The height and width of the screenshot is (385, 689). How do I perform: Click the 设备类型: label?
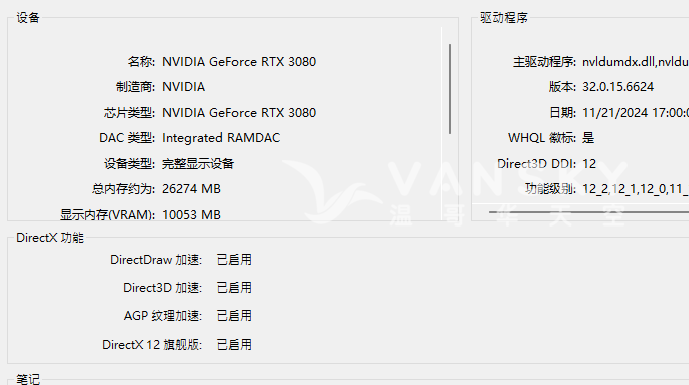click(x=129, y=163)
